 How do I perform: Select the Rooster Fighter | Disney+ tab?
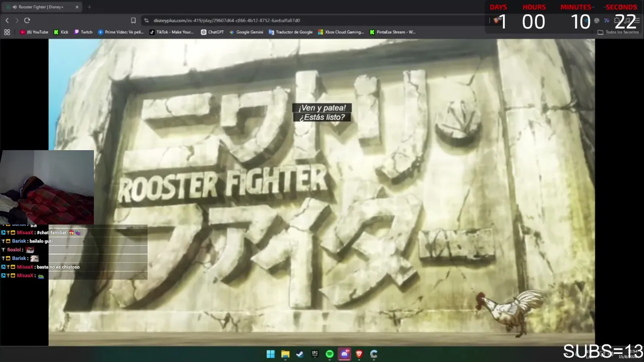(43, 7)
